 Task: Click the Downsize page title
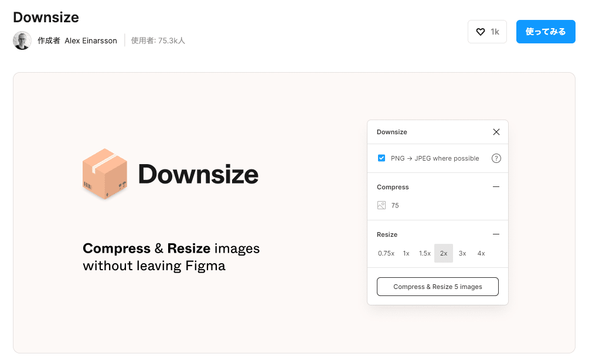coord(46,17)
